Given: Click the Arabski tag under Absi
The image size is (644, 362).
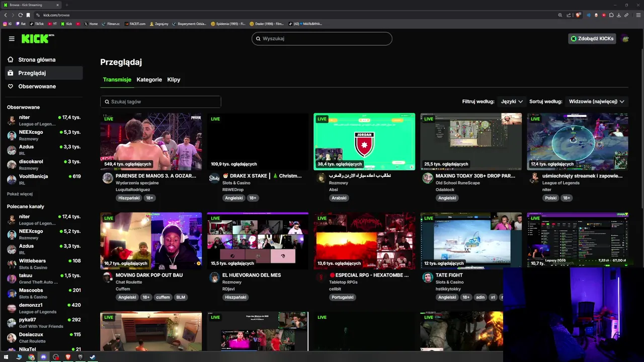Looking at the screenshot, I should (x=339, y=198).
